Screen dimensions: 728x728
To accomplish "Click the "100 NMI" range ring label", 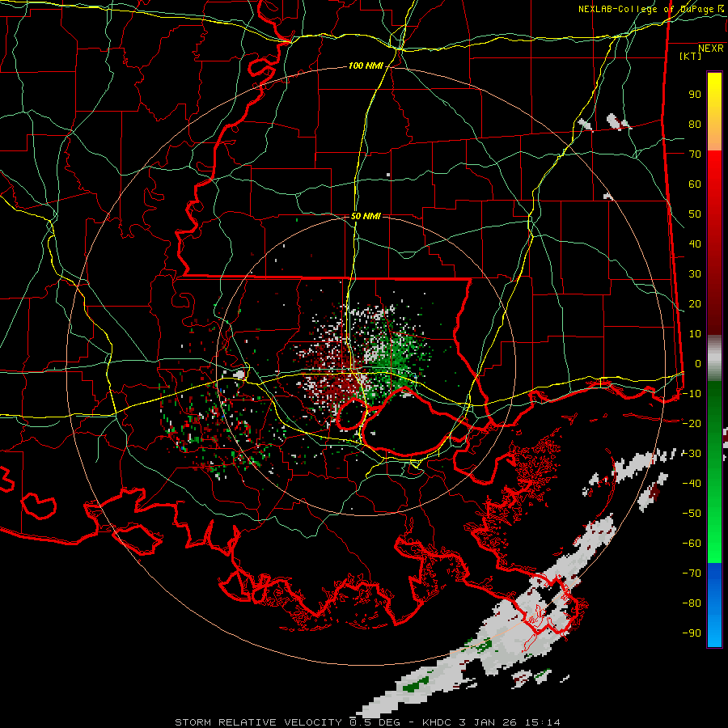I will 366,66.
